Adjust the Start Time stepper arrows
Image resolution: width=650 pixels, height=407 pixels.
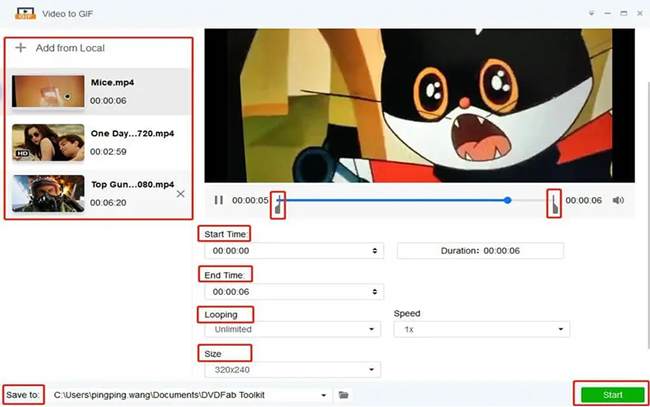coord(375,251)
